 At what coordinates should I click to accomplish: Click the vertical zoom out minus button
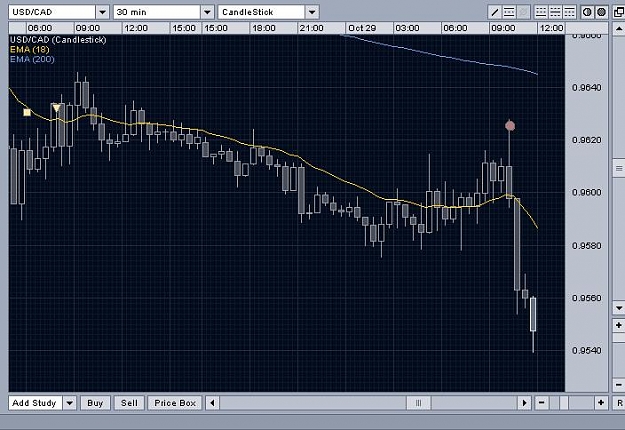coord(619,385)
